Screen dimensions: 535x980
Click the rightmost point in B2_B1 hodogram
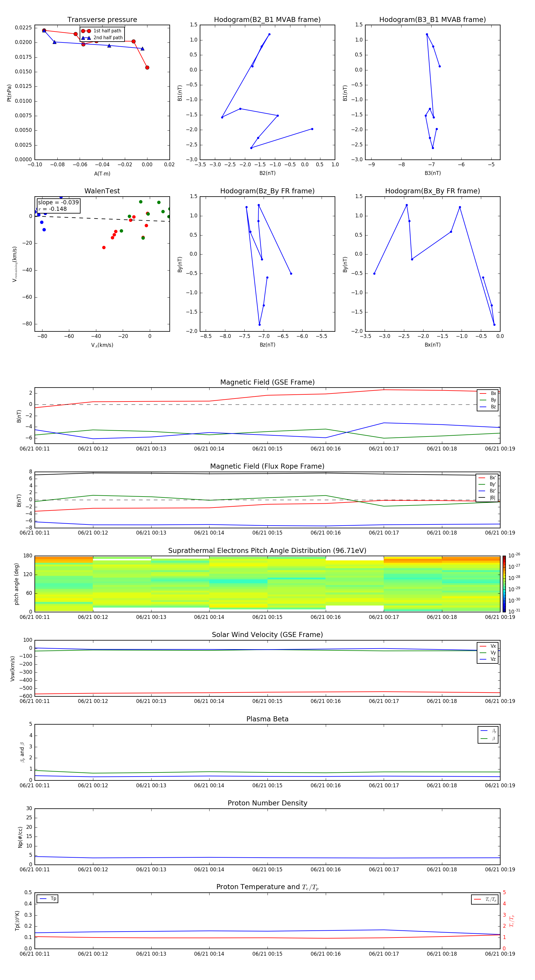(x=312, y=129)
